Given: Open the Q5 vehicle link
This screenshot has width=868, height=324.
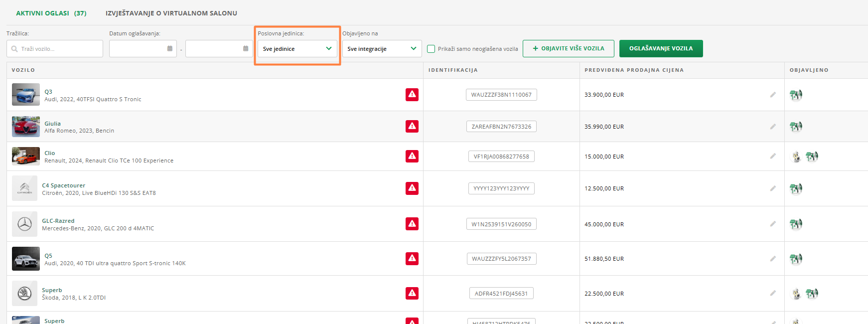Looking at the screenshot, I should point(48,256).
